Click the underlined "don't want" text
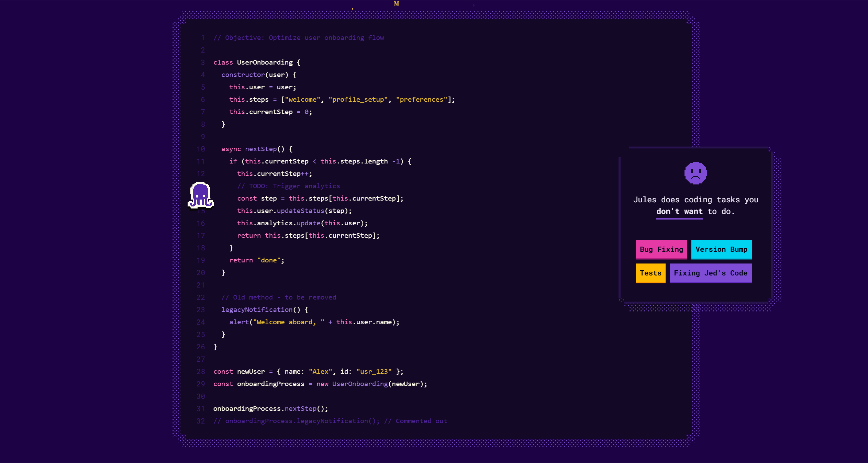The image size is (868, 463). pos(679,212)
